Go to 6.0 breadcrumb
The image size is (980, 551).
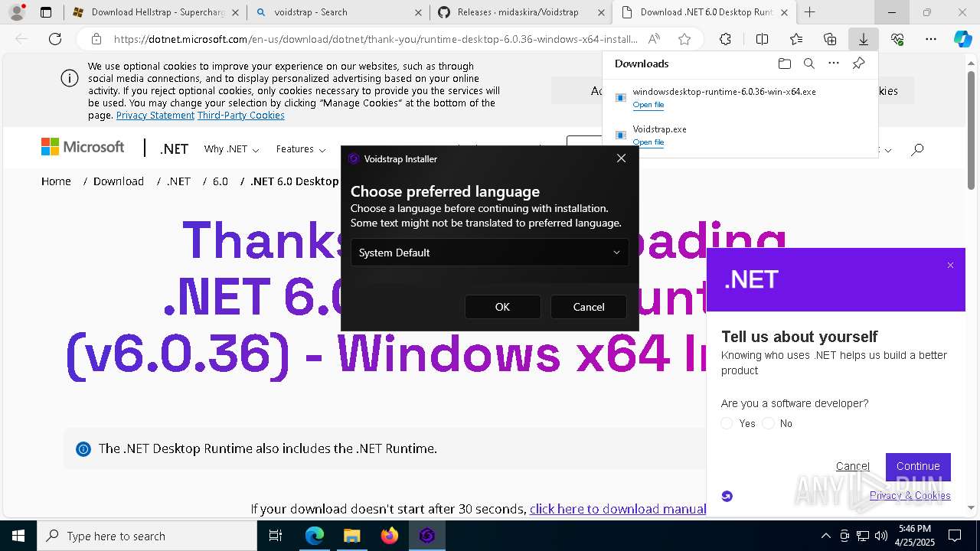pos(220,181)
